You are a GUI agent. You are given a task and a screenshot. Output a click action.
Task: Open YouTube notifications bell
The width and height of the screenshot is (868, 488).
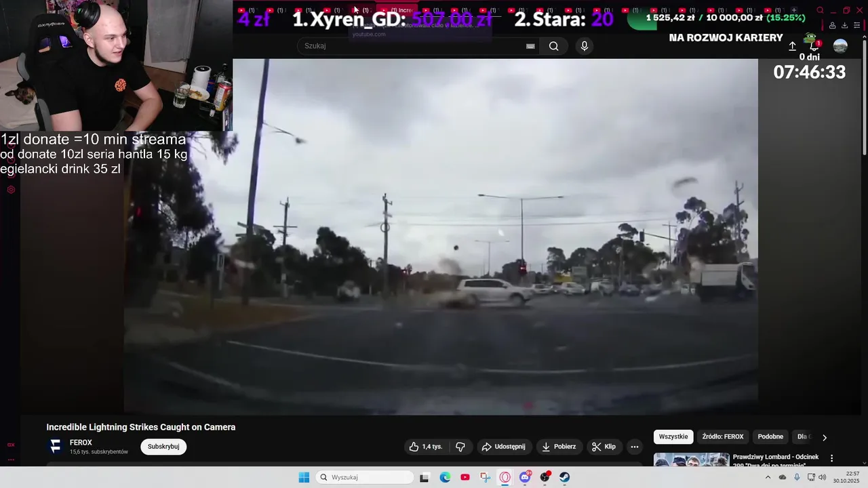814,46
